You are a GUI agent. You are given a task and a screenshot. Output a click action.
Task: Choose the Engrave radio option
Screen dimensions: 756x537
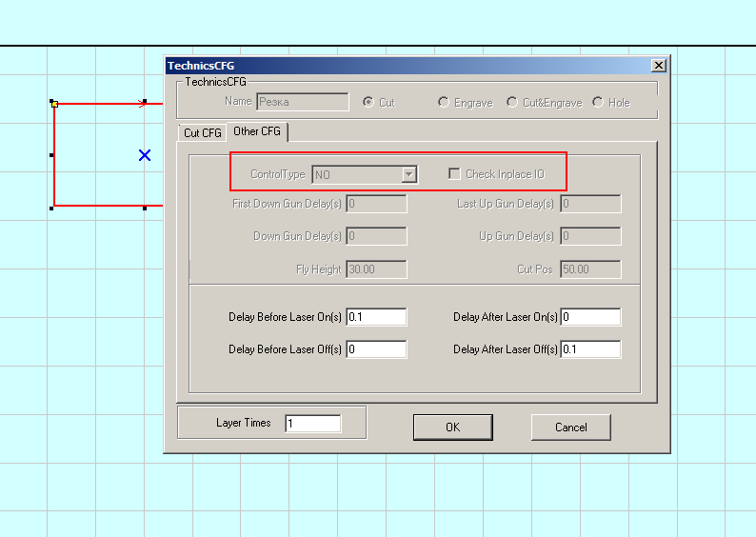coord(444,102)
